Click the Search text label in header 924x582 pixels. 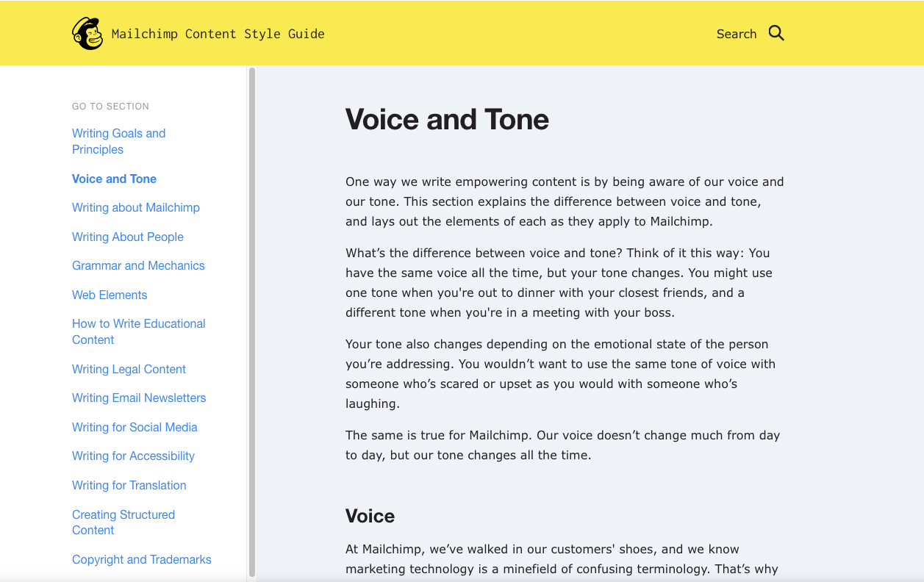pos(736,34)
